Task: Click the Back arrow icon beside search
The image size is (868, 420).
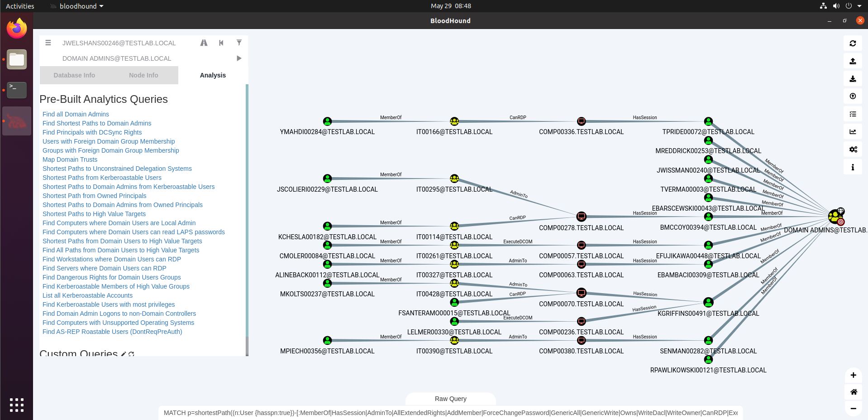Action: point(221,43)
